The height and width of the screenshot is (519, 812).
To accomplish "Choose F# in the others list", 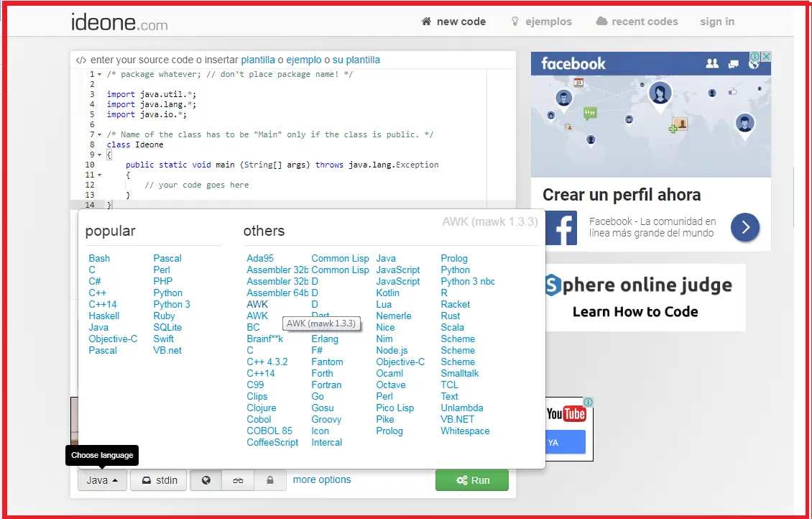I will coord(317,351).
